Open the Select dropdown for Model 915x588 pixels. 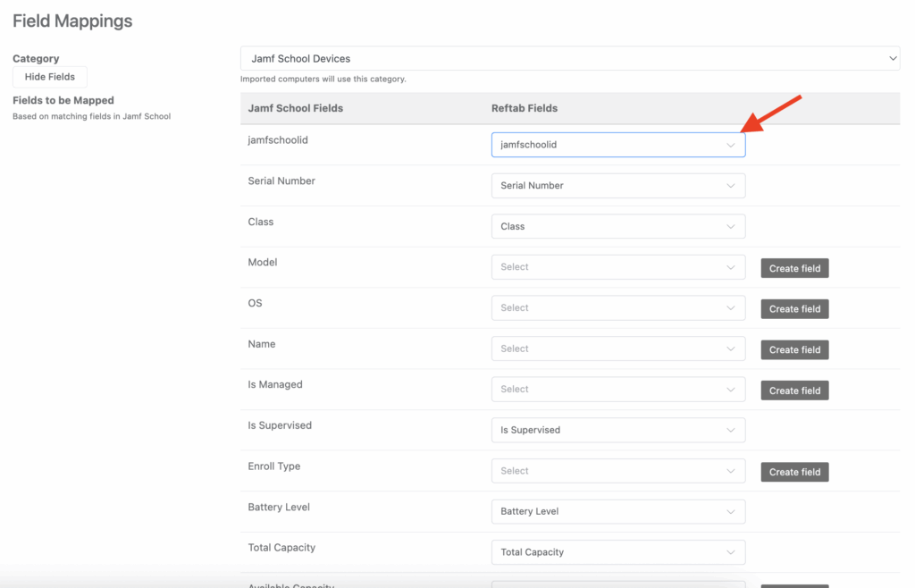[x=617, y=267]
